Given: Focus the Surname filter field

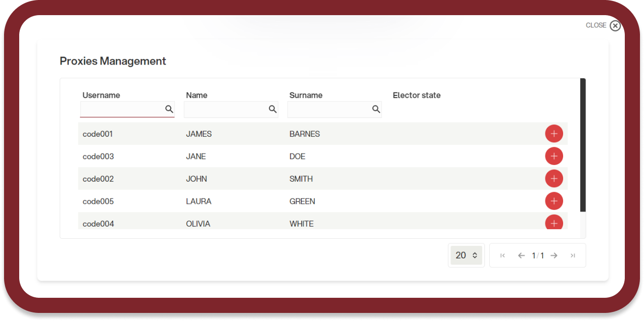Looking at the screenshot, I should click(x=335, y=109).
